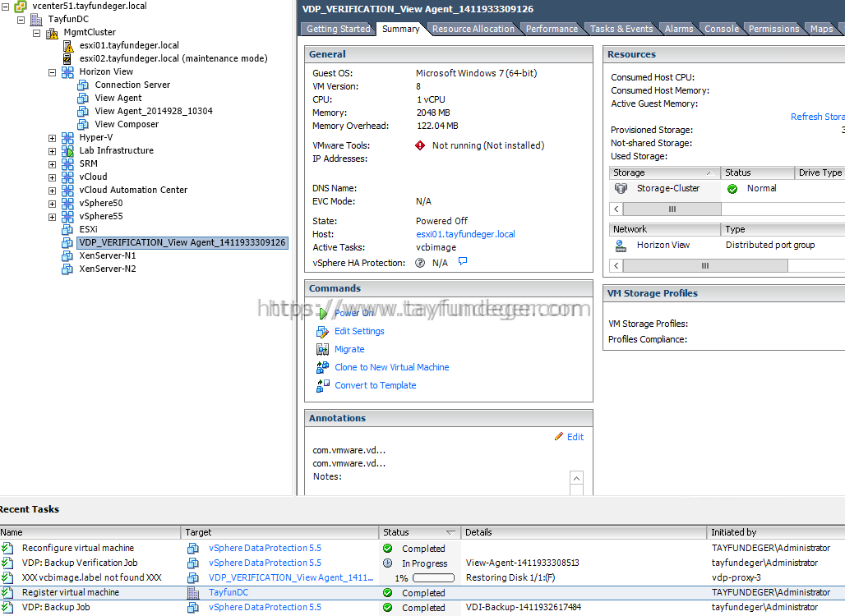The width and height of the screenshot is (845, 616).
Task: Click the MgmtCluster cluster icon
Action: (52, 33)
